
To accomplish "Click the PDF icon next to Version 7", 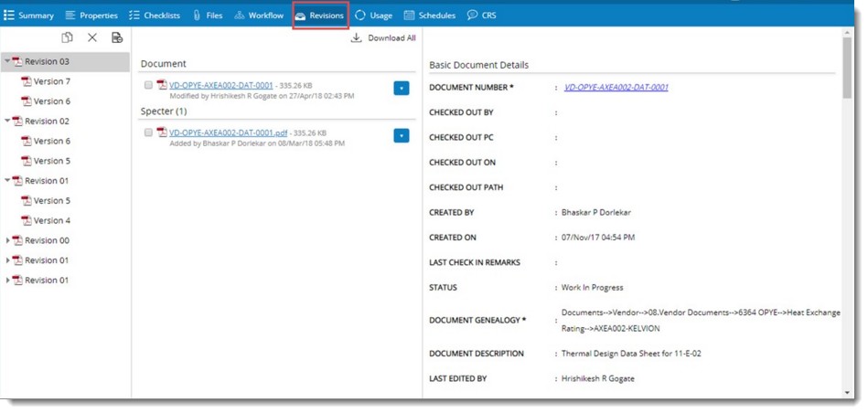I will tap(26, 81).
